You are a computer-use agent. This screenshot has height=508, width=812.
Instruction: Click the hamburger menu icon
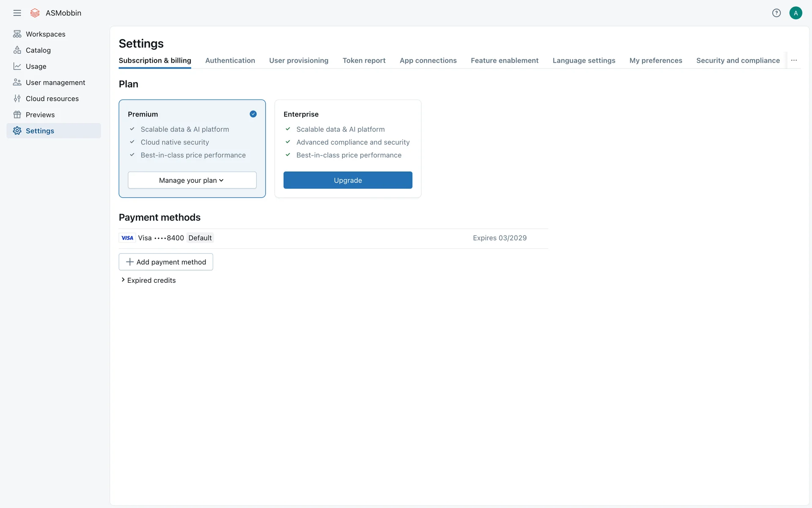click(x=17, y=13)
